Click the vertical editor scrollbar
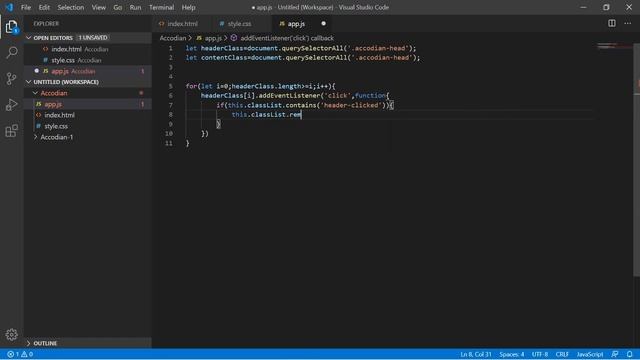Image resolution: width=640 pixels, height=360 pixels. (636, 159)
